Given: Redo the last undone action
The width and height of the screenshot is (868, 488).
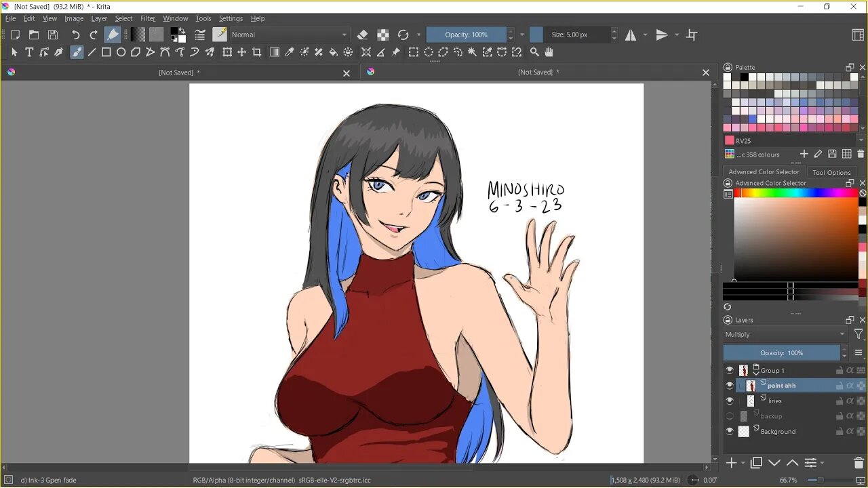Looking at the screenshot, I should coord(94,35).
